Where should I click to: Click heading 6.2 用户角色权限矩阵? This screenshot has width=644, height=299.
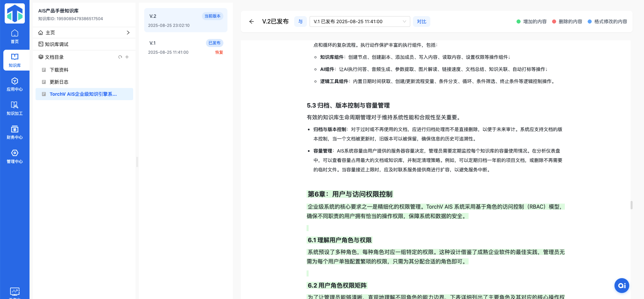point(337,286)
